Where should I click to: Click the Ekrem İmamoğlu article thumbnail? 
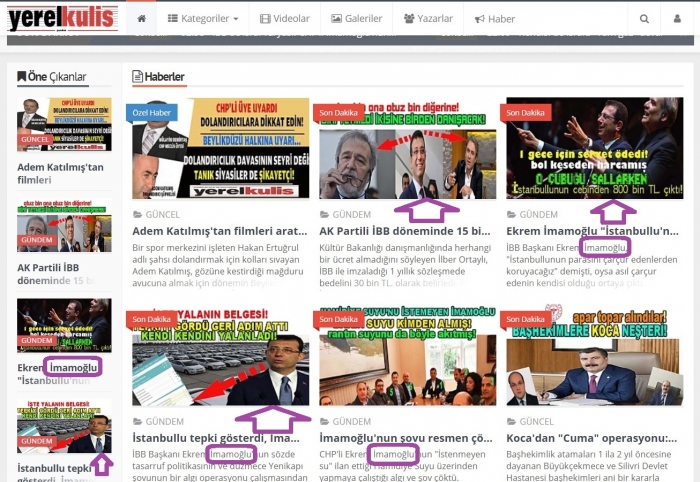coord(594,149)
